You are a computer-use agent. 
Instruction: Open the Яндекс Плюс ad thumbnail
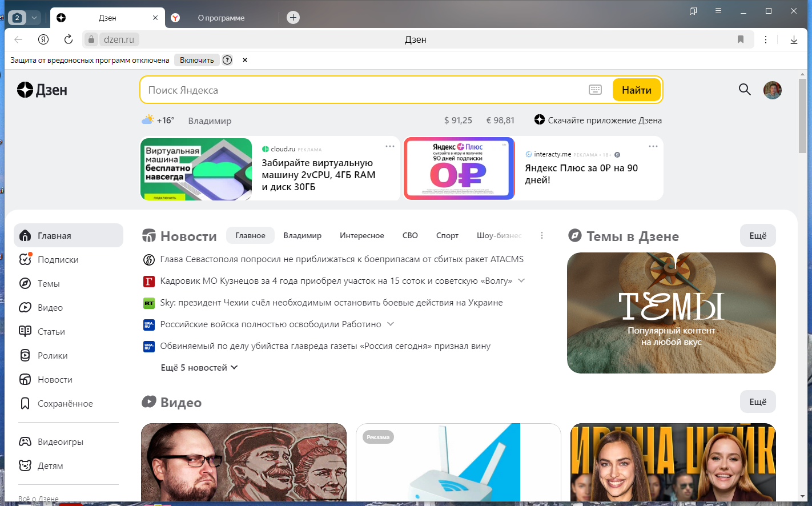459,168
